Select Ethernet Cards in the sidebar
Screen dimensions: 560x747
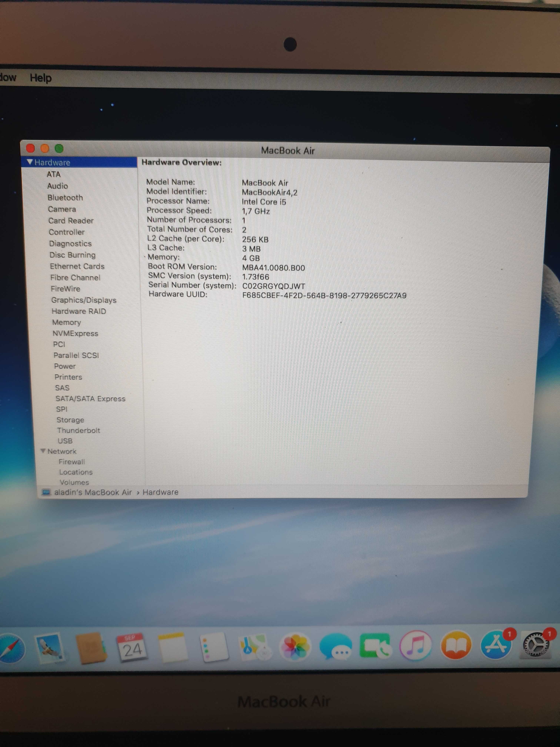(x=77, y=266)
